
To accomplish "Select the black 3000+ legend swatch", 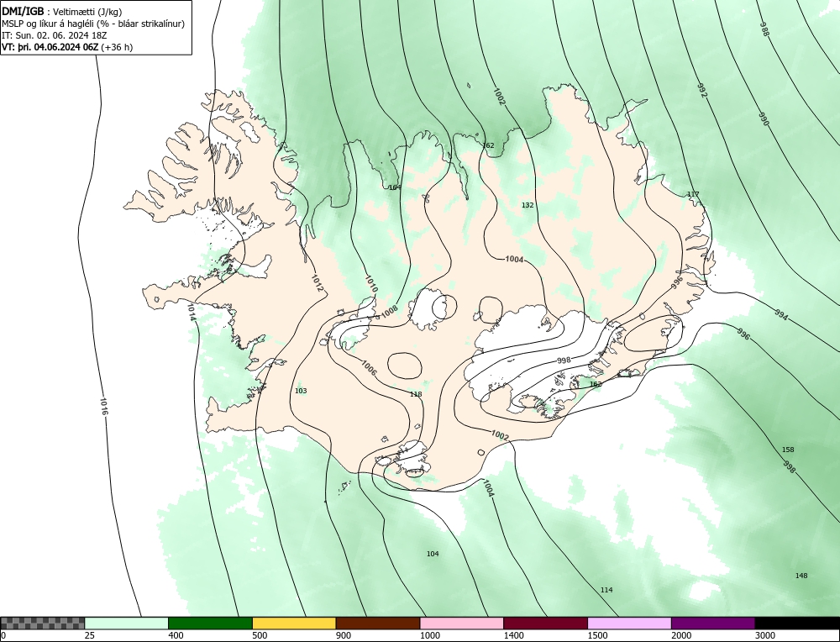I will point(797,624).
